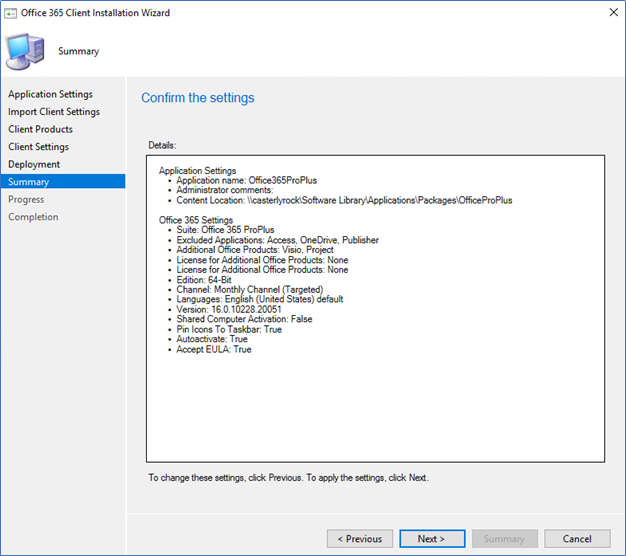Close the Office 365 Client Installation Wizard
Screen dimensions: 626x556
pos(614,12)
